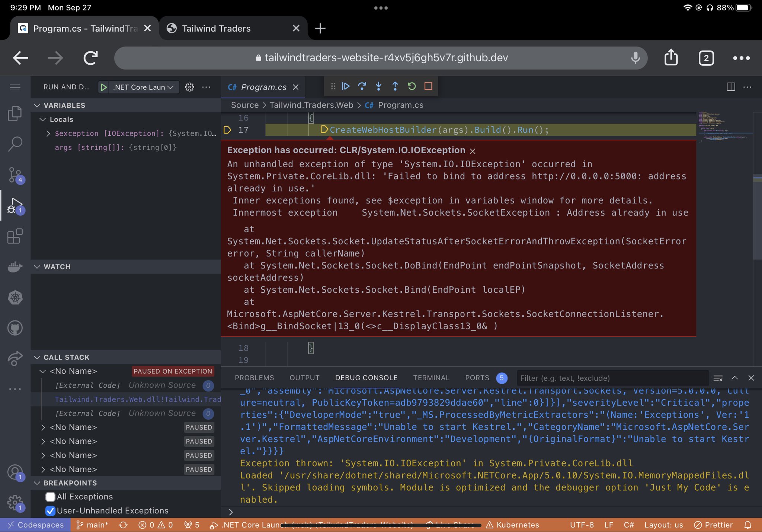
Task: Go back in the browser
Action: coord(20,58)
